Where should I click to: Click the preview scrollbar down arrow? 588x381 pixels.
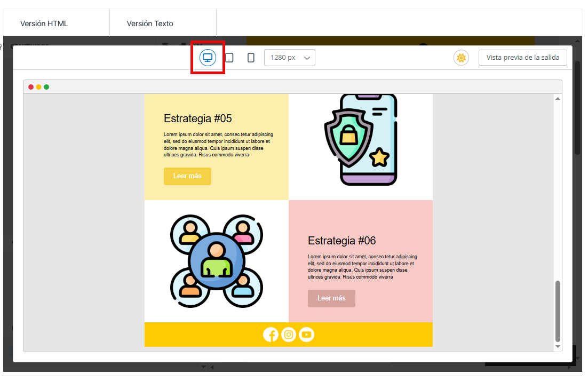(x=558, y=347)
